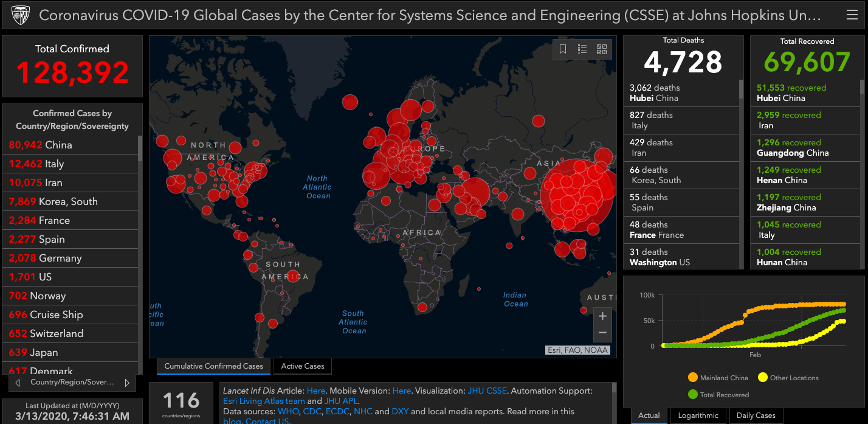868x424 pixels.
Task: Open the Country/Region/Sovereignty list selector
Action: [72, 383]
